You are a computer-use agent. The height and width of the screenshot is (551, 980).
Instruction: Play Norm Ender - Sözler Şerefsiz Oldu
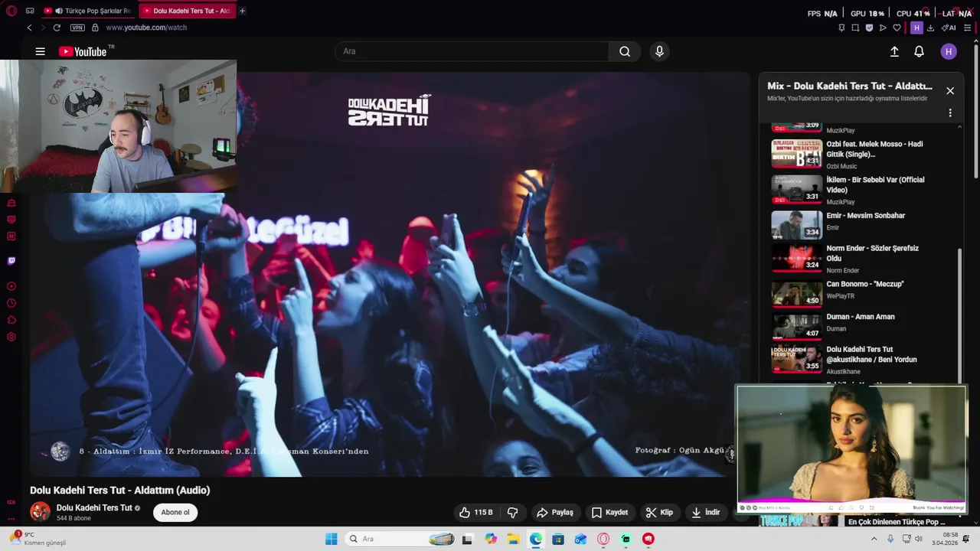pos(864,258)
